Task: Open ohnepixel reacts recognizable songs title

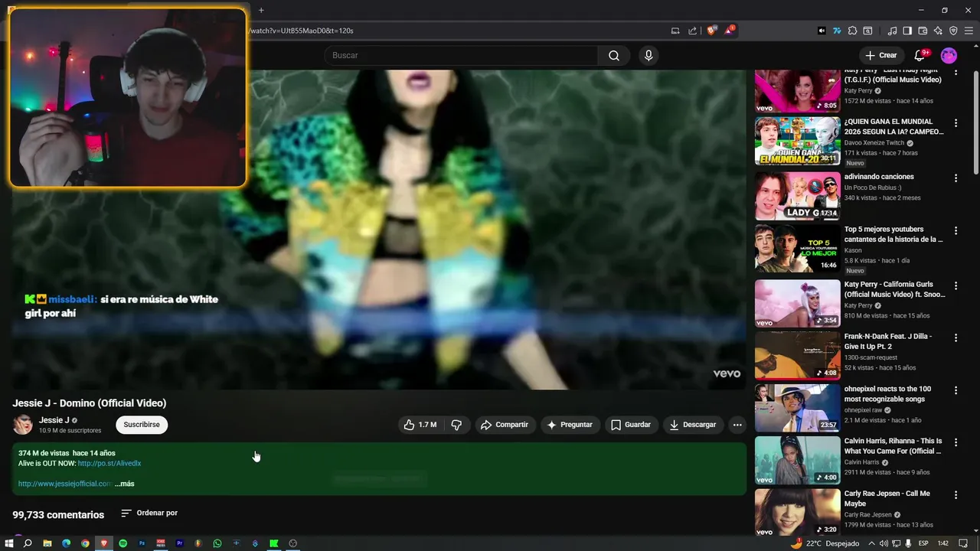Action: pos(888,393)
